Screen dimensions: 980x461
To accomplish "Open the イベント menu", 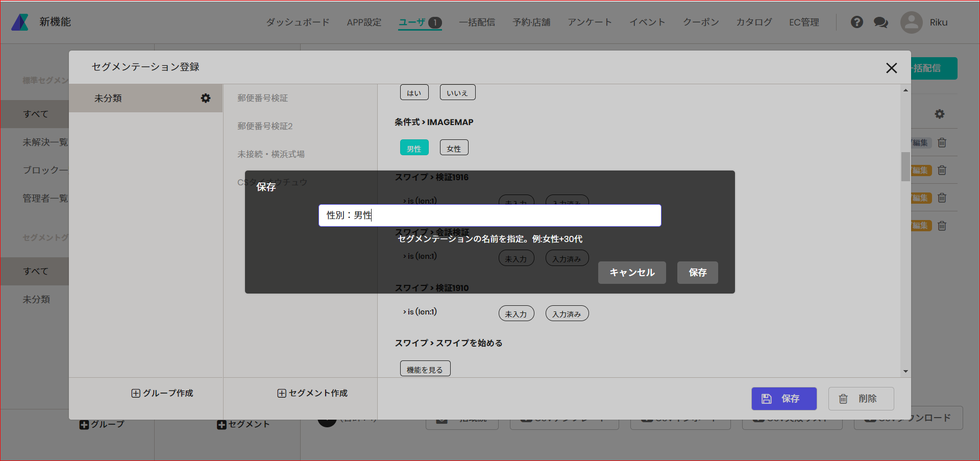I will click(x=647, y=22).
